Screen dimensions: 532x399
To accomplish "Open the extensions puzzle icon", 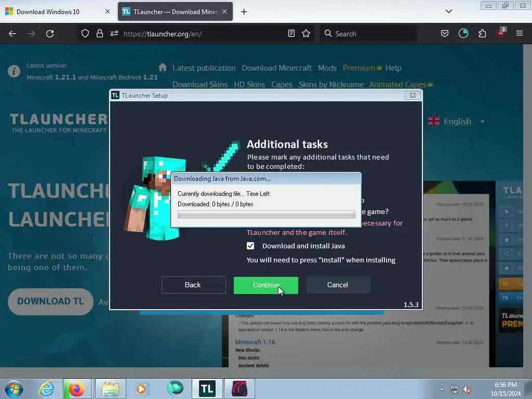I will click(482, 33).
